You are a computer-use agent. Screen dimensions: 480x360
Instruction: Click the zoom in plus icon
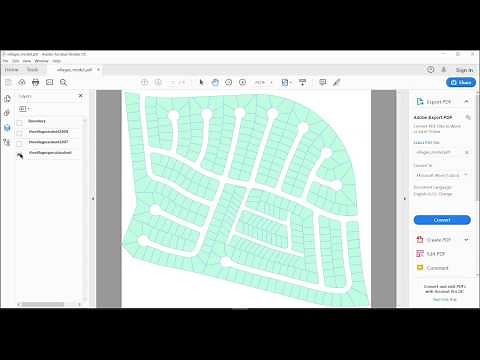(x=243, y=82)
